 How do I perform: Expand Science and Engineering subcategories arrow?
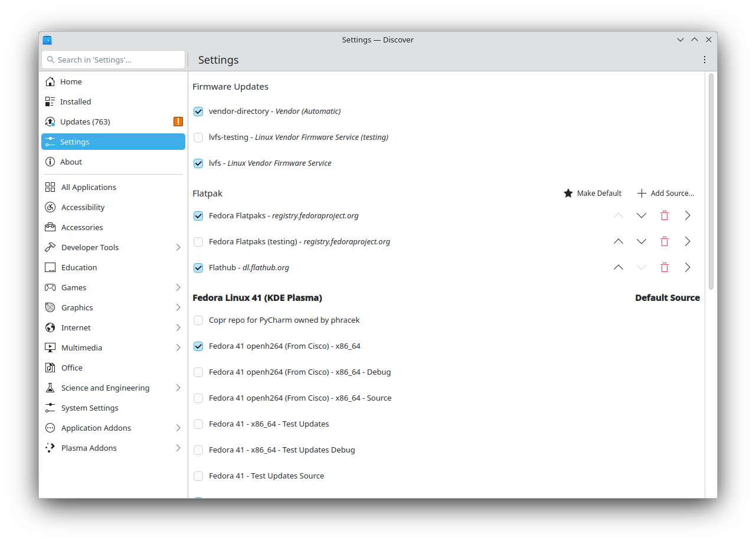178,388
